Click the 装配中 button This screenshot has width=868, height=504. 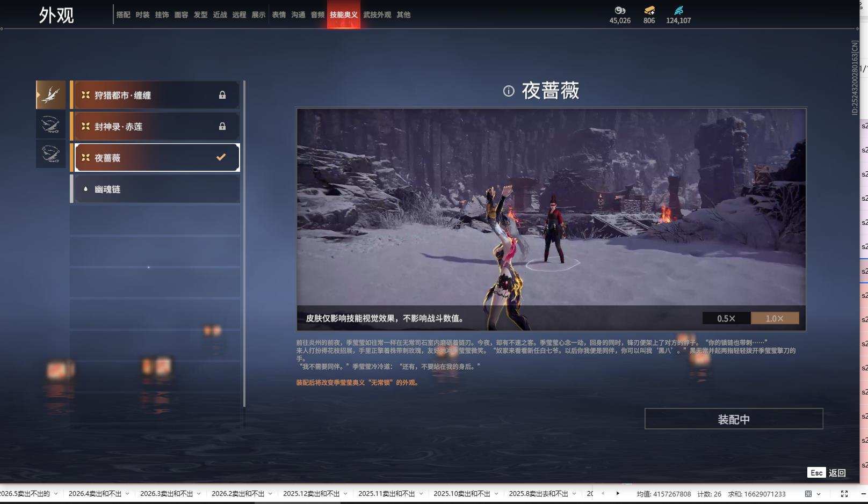click(x=734, y=419)
